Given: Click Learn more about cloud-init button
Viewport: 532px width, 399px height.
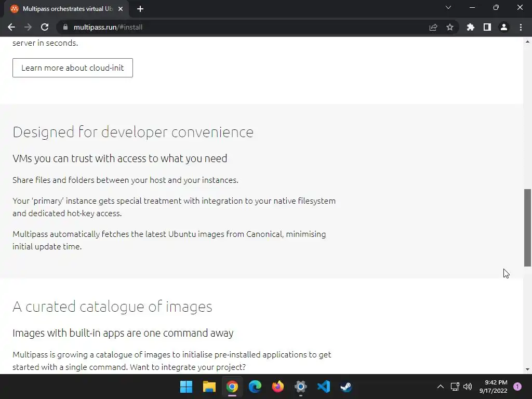Looking at the screenshot, I should coord(73,68).
